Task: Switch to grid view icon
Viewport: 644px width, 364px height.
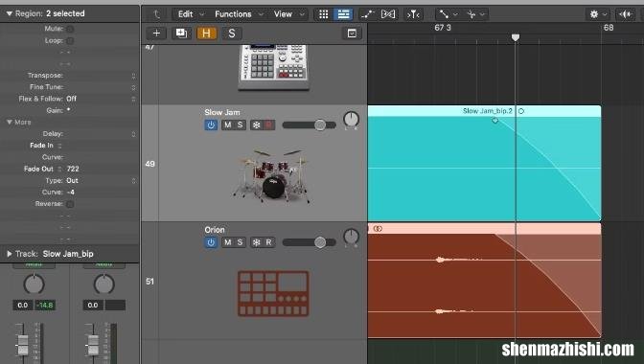Action: (324, 14)
